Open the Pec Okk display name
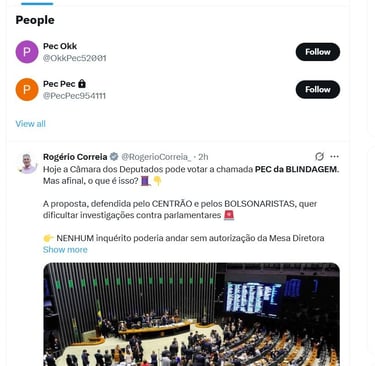The height and width of the screenshot is (366, 375). (x=60, y=46)
